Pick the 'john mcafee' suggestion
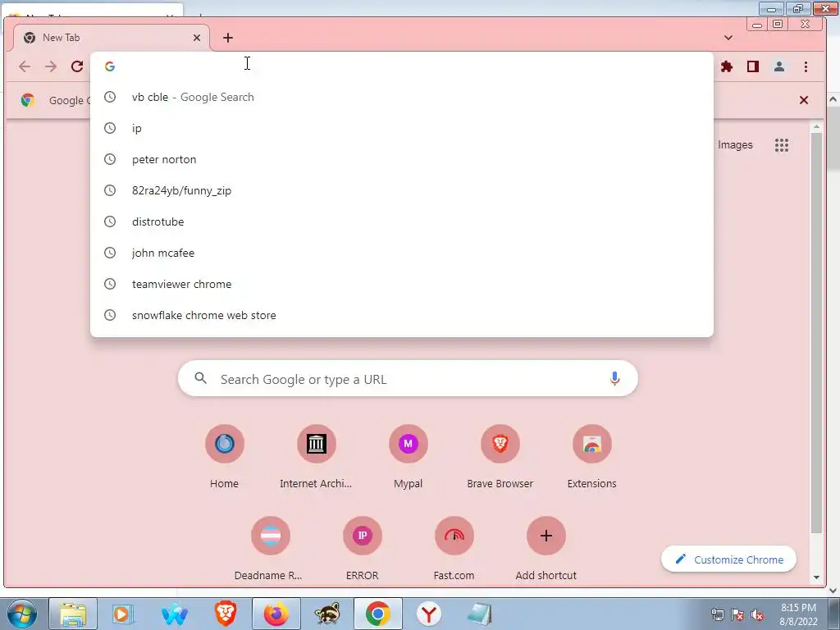This screenshot has width=840, height=630. point(402,253)
